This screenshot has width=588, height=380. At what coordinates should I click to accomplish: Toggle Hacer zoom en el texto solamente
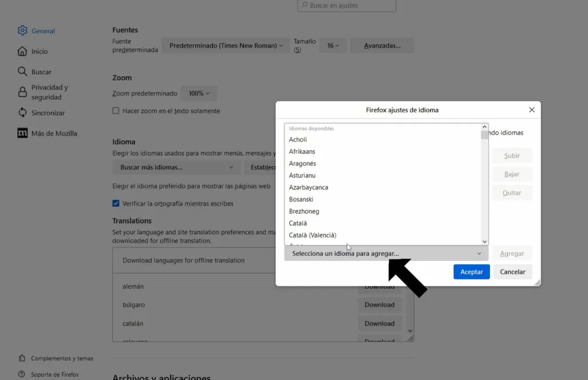pos(116,111)
